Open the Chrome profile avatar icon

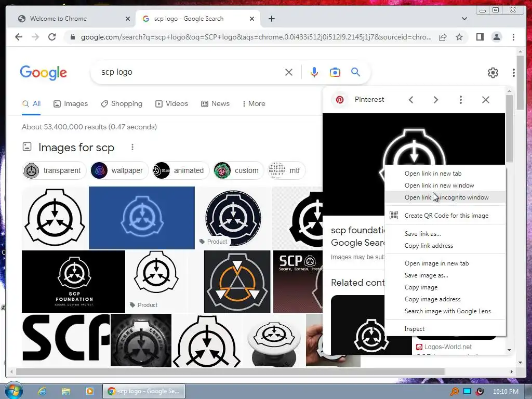point(496,37)
